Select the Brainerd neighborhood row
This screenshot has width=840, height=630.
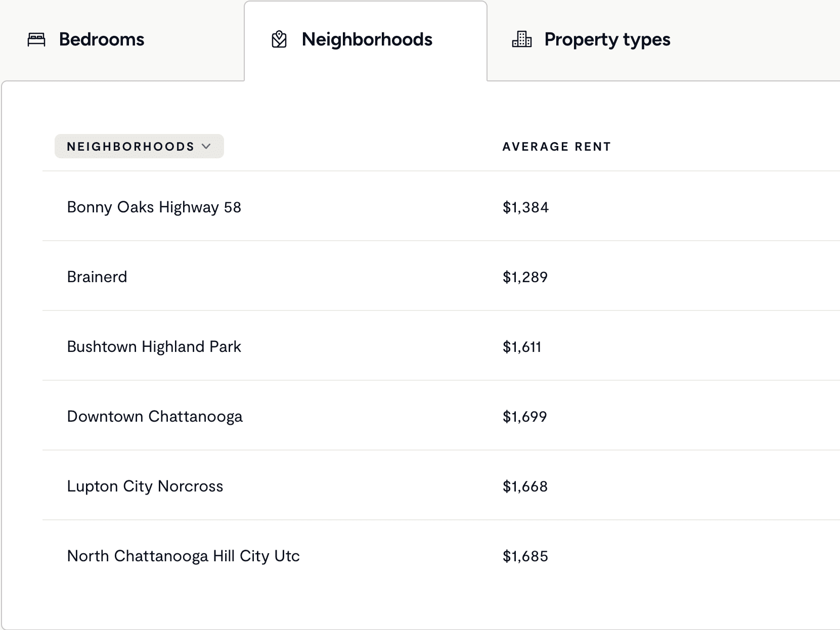[x=97, y=277]
